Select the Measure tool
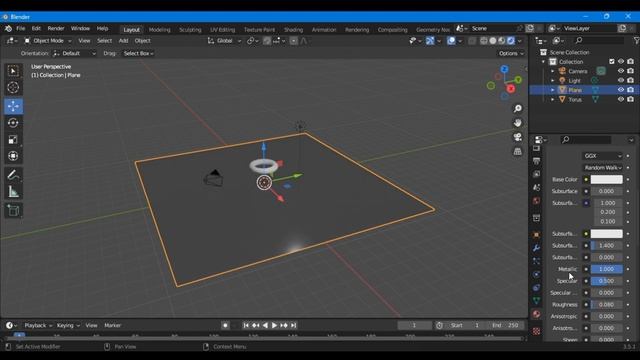 tap(13, 192)
